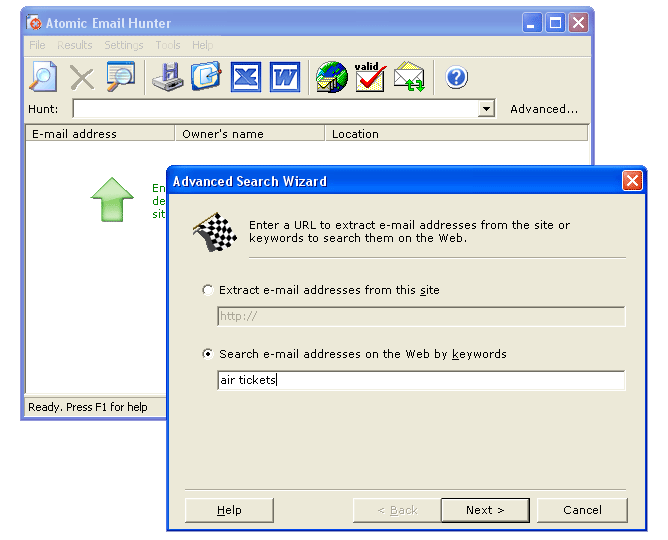This screenshot has width=668, height=540.
Task: Click the Advanced... link
Action: tap(544, 109)
